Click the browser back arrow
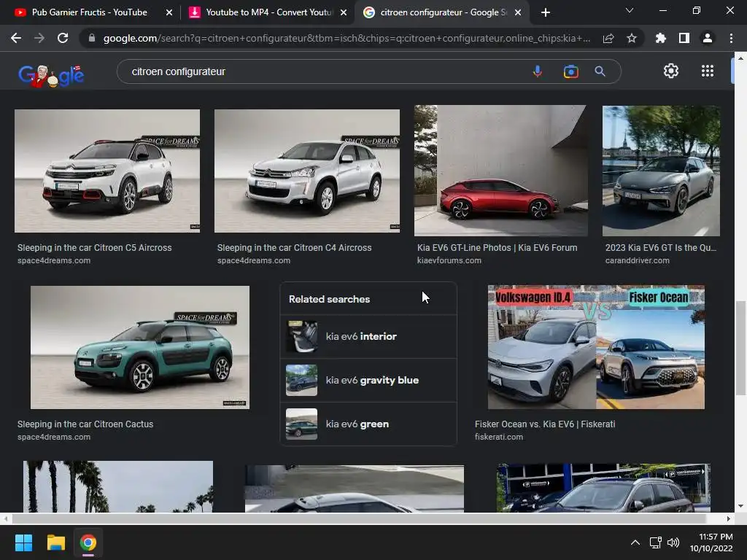Screen dimensions: 747x560 tap(16, 38)
